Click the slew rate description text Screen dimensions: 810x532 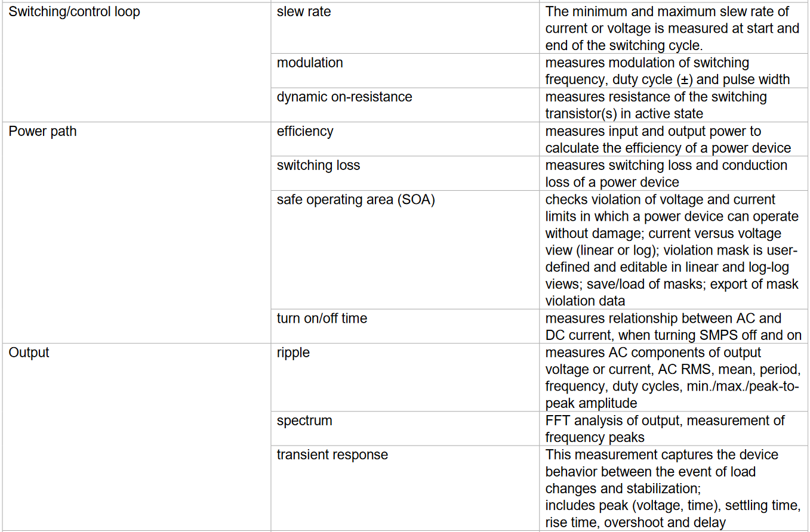(x=672, y=28)
